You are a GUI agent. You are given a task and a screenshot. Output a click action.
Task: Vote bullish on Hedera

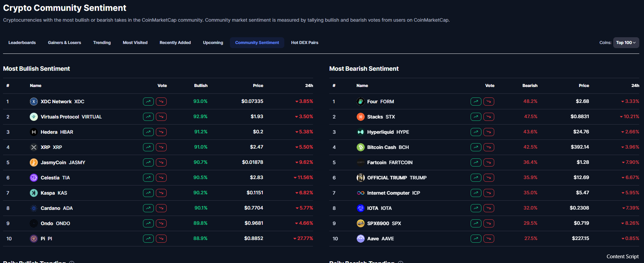pyautogui.click(x=148, y=132)
